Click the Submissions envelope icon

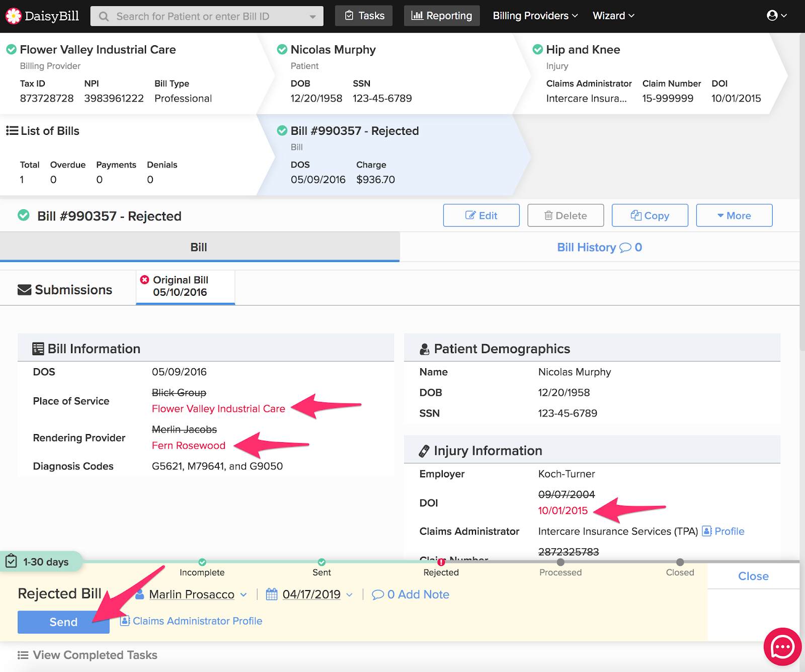click(24, 290)
